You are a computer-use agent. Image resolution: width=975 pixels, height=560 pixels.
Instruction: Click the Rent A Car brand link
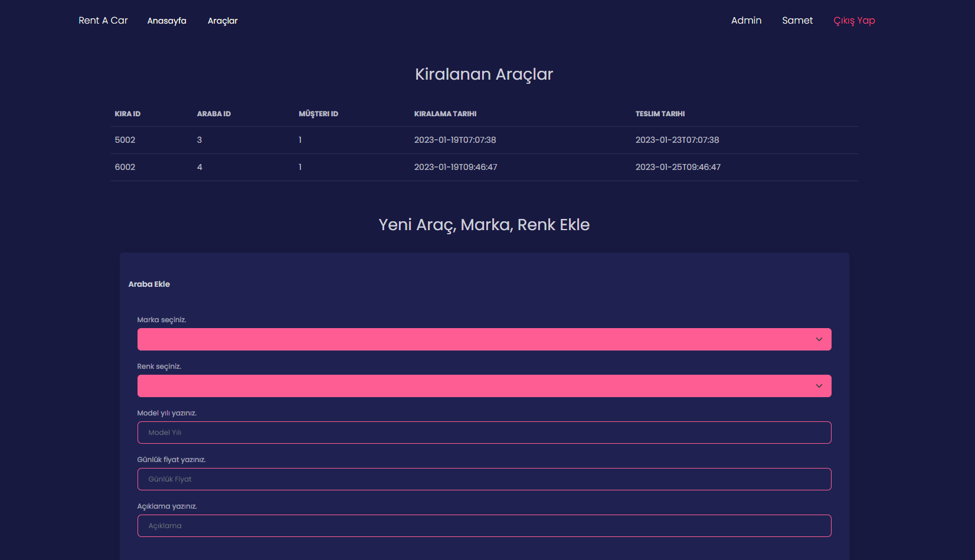click(x=103, y=19)
